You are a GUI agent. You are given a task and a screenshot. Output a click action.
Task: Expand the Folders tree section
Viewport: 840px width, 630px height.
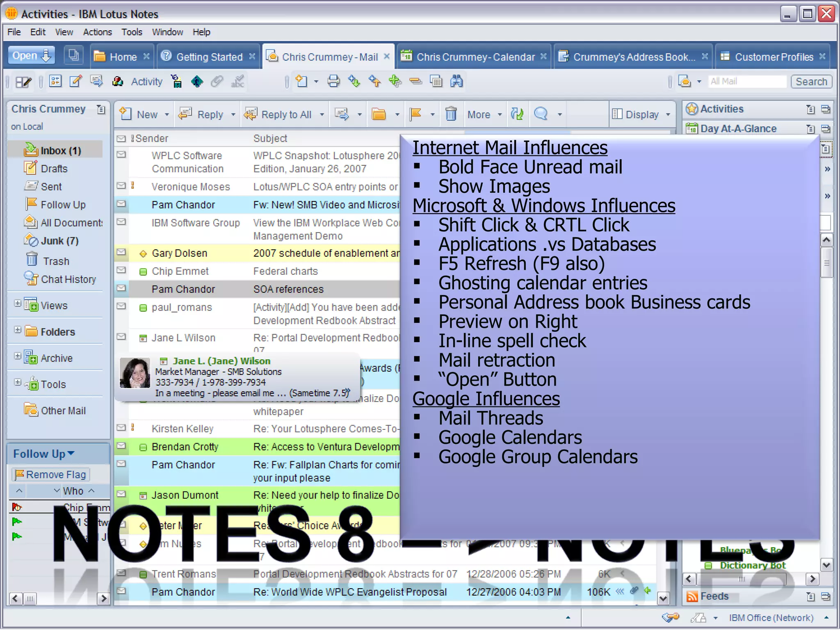18,330
